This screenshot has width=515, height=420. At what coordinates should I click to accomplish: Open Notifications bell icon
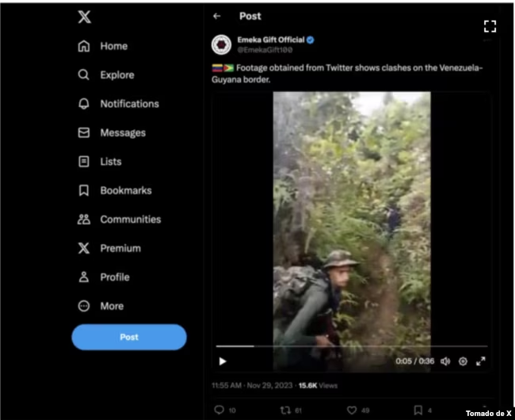point(84,104)
